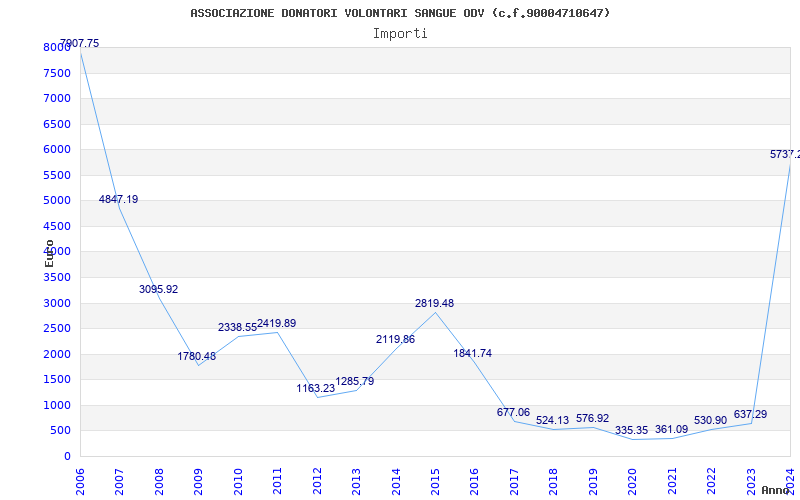Image resolution: width=800 pixels, height=500 pixels.
Task: Click the 2019 x-axis year label
Action: pyautogui.click(x=593, y=482)
